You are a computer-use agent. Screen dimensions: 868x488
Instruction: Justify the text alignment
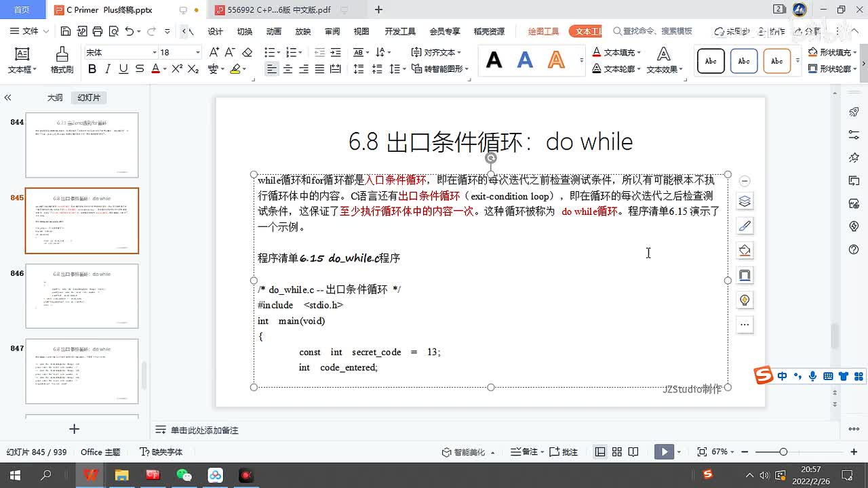(320, 68)
